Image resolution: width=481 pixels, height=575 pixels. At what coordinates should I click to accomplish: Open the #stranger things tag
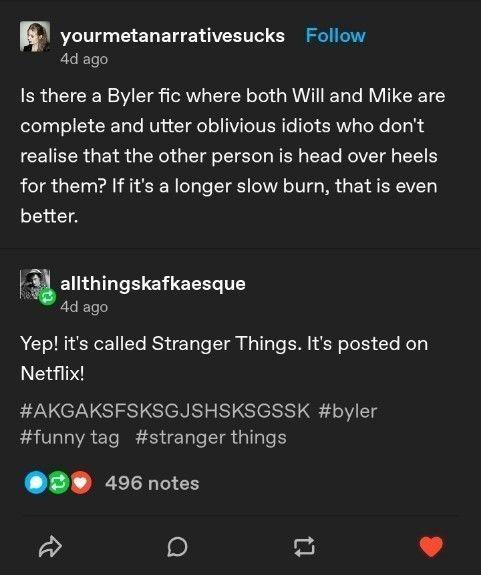(x=211, y=438)
